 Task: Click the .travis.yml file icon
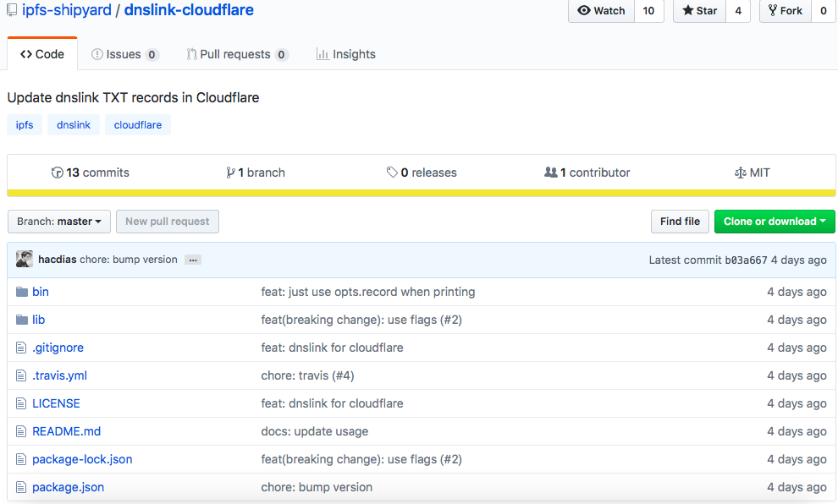click(x=21, y=375)
